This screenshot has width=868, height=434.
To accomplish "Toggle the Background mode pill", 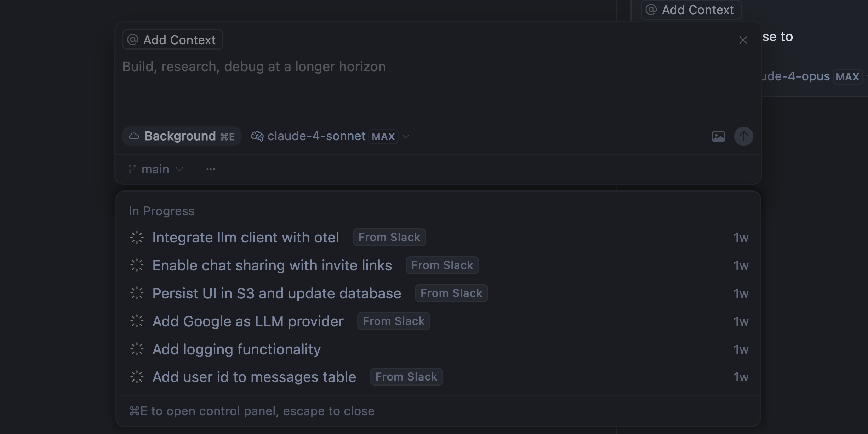I will pyautogui.click(x=182, y=136).
